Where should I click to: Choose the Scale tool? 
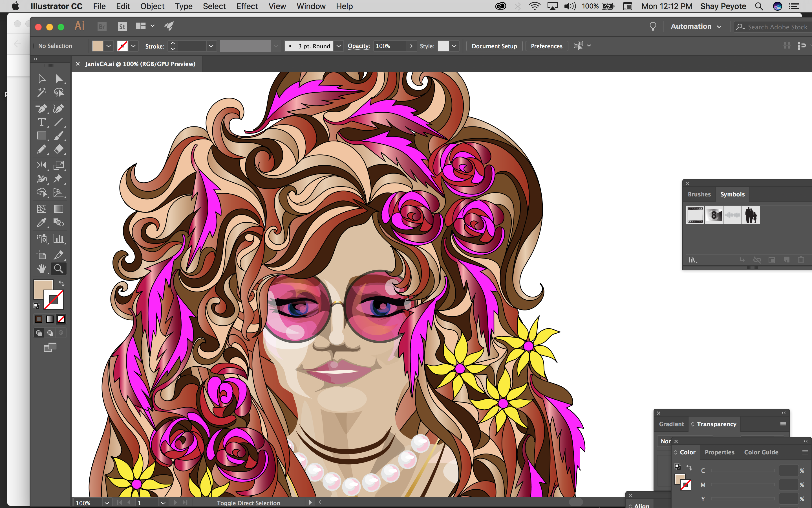59,165
